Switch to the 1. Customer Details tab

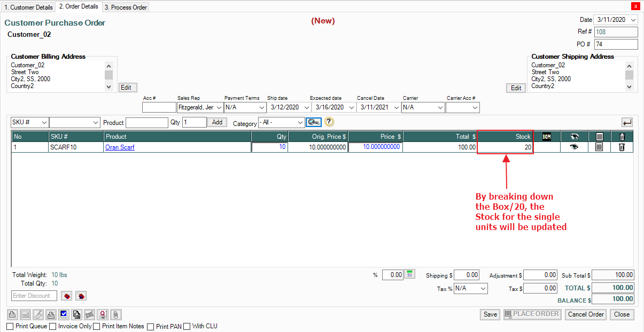(x=28, y=7)
